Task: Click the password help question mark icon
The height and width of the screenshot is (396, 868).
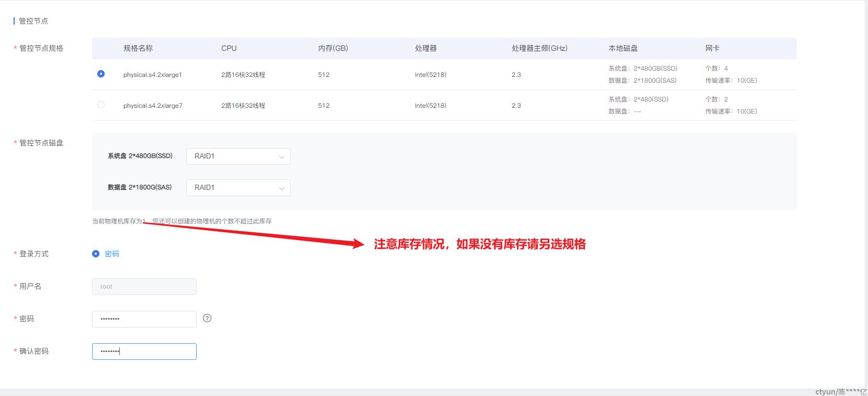Action: [207, 318]
